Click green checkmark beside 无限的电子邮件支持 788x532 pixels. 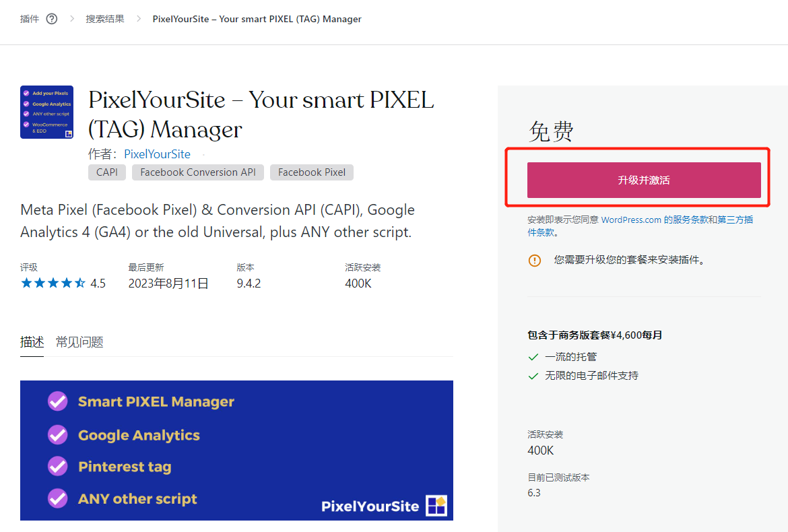(533, 376)
